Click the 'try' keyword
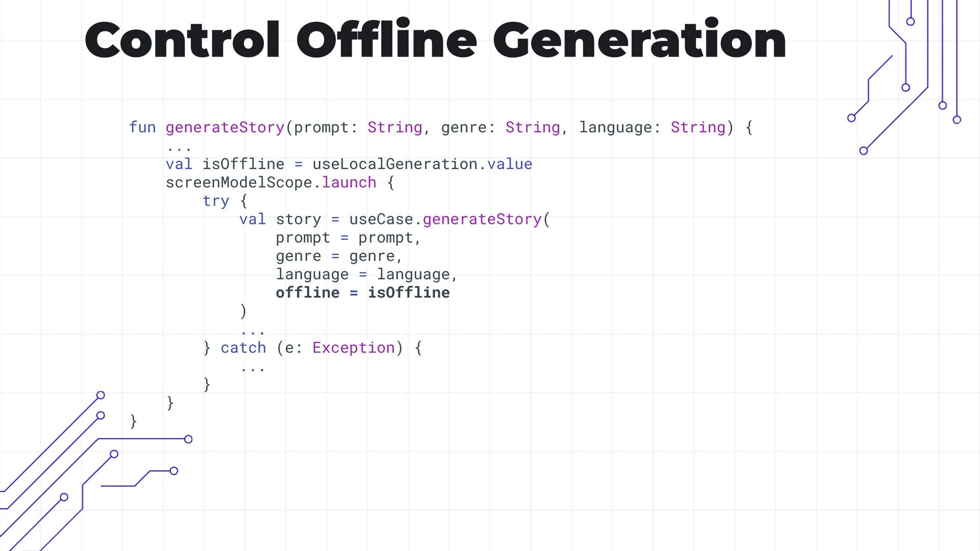980x551 pixels. click(215, 201)
